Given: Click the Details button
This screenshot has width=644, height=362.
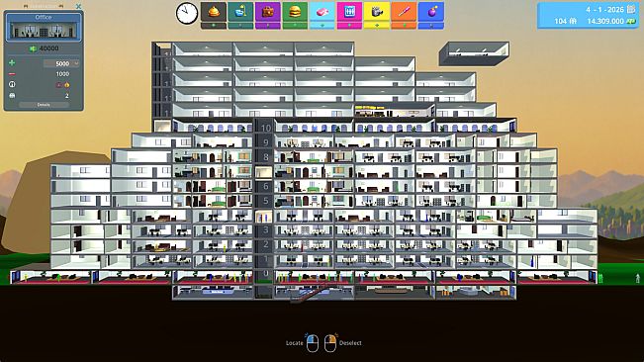Looking at the screenshot, I should click(x=44, y=105).
